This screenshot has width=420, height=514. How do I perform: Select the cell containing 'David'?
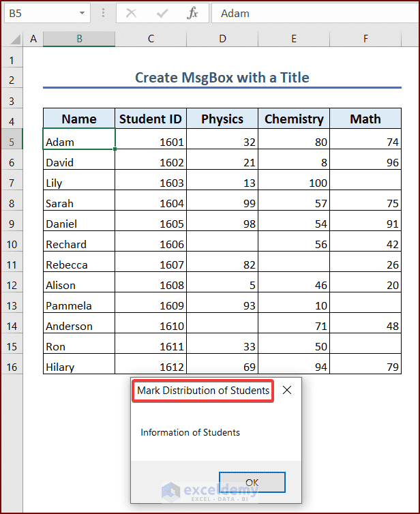pos(79,160)
